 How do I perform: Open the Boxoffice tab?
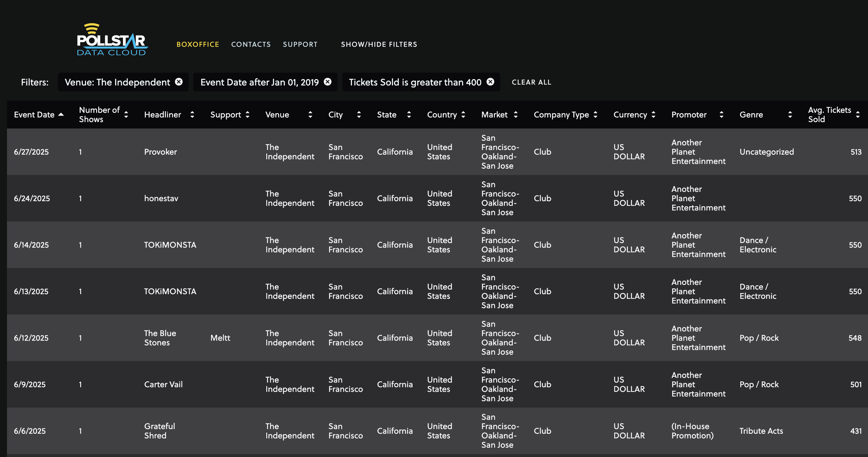198,44
